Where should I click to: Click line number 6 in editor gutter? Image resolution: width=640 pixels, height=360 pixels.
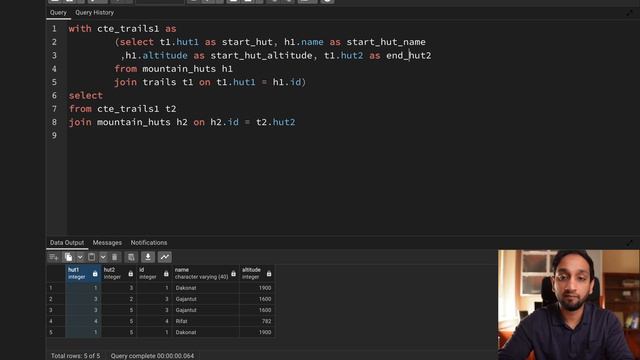54,96
